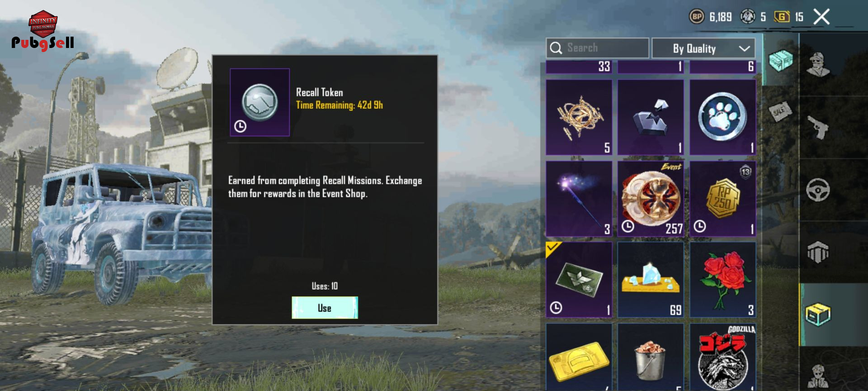
Task: Open the teal crate inventory tab
Action: (x=781, y=60)
